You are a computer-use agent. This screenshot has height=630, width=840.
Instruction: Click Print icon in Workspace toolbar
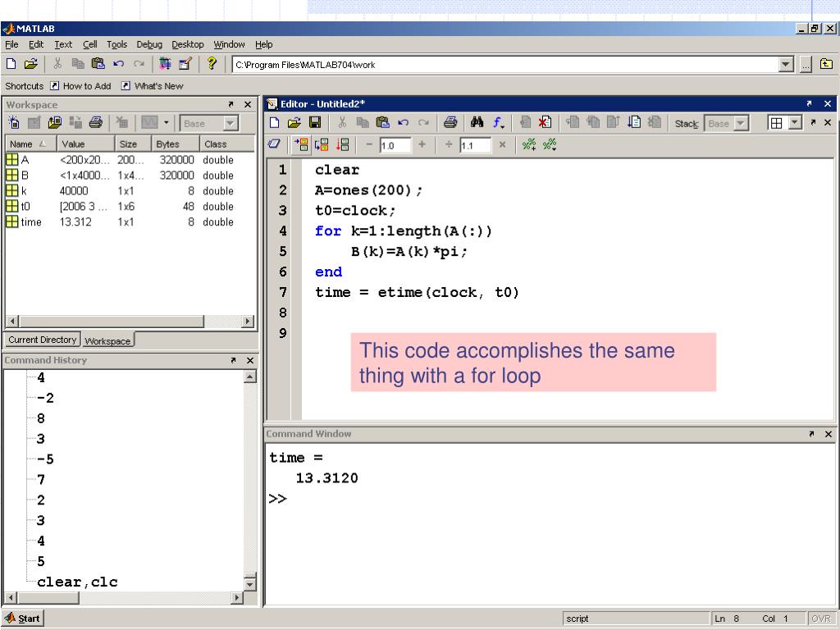click(x=96, y=123)
